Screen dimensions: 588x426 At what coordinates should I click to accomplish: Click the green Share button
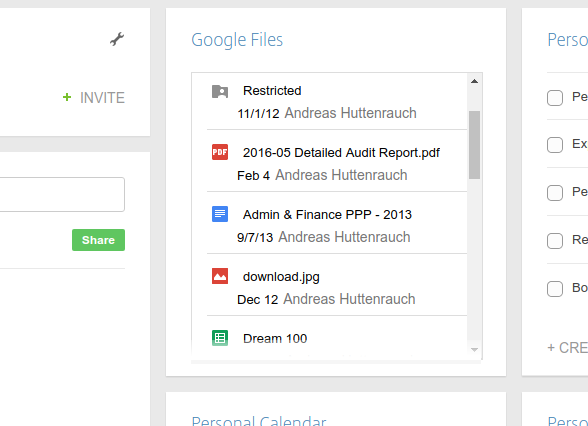[x=98, y=240]
